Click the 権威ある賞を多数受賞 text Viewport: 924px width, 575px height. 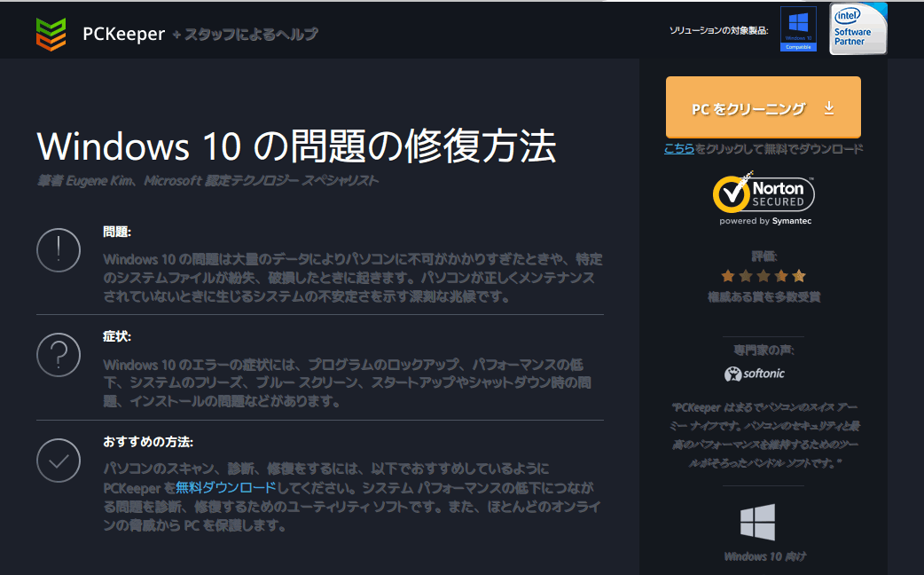coord(763,296)
